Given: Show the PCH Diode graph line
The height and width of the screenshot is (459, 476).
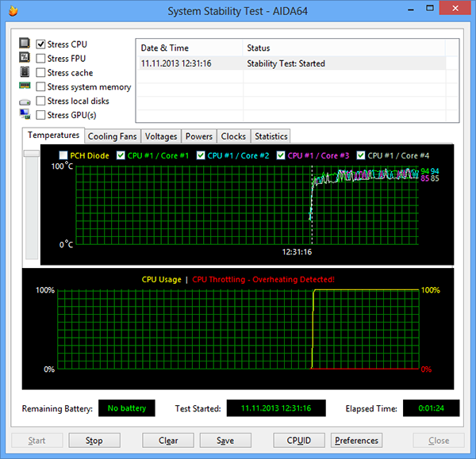Looking at the screenshot, I should [63, 155].
